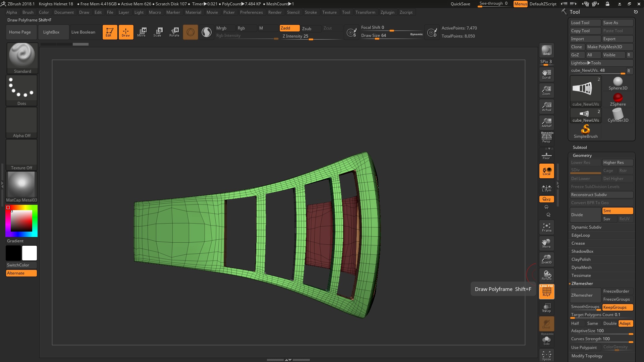The width and height of the screenshot is (644, 362).
Task: Toggle the Rgb mode
Action: pos(247,28)
